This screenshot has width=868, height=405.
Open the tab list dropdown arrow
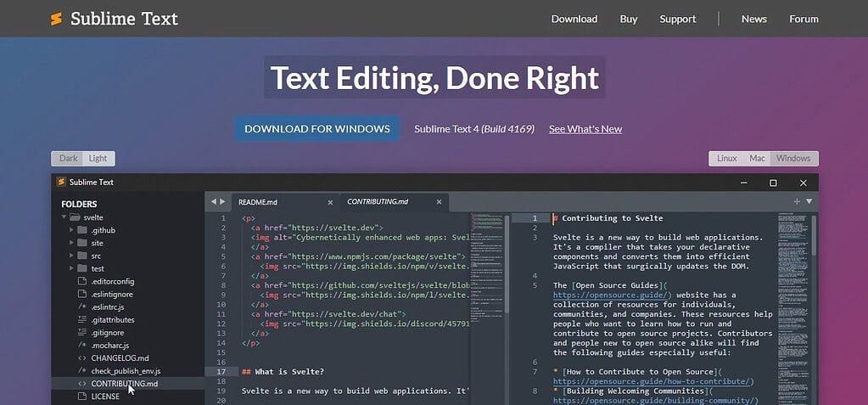coord(809,202)
